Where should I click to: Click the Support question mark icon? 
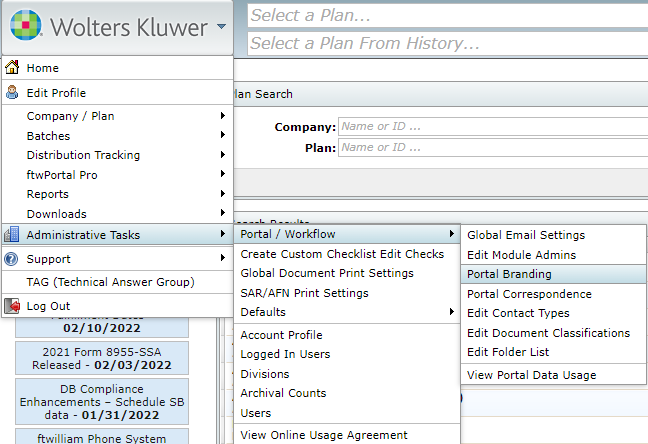[x=11, y=259]
